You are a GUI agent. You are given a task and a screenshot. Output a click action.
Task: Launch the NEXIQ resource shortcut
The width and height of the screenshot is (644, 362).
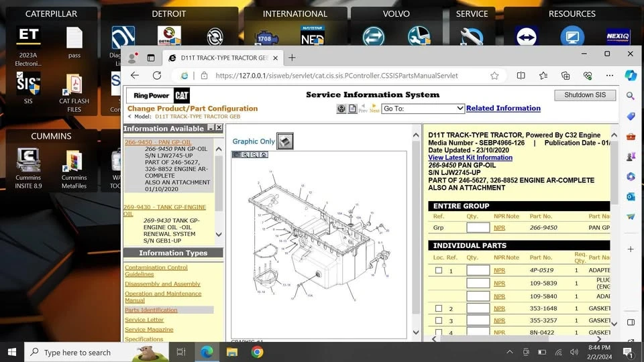(618, 36)
